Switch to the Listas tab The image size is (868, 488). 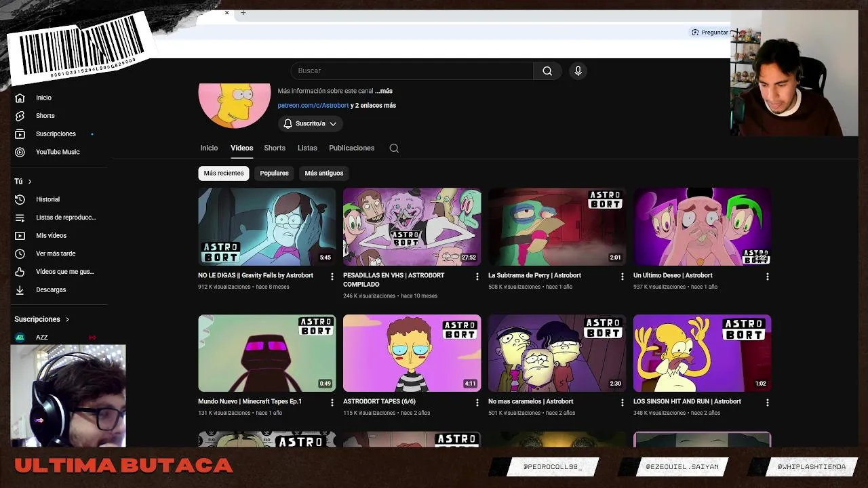[307, 148]
